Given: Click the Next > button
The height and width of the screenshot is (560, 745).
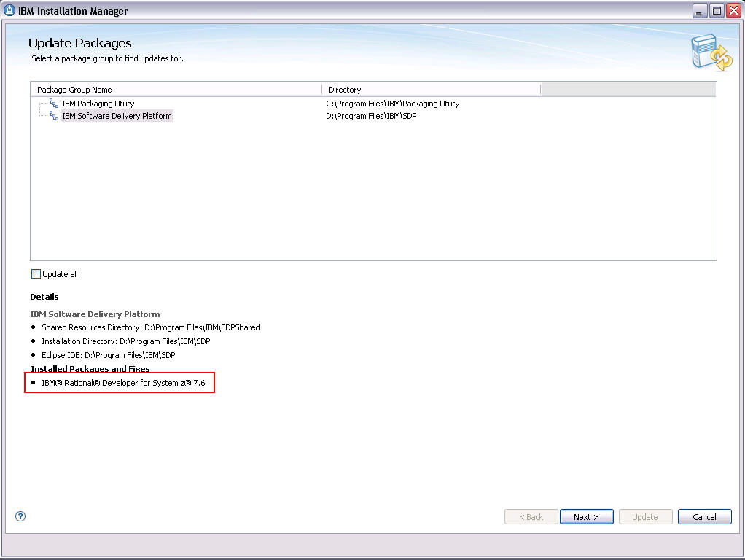Looking at the screenshot, I should 586,517.
